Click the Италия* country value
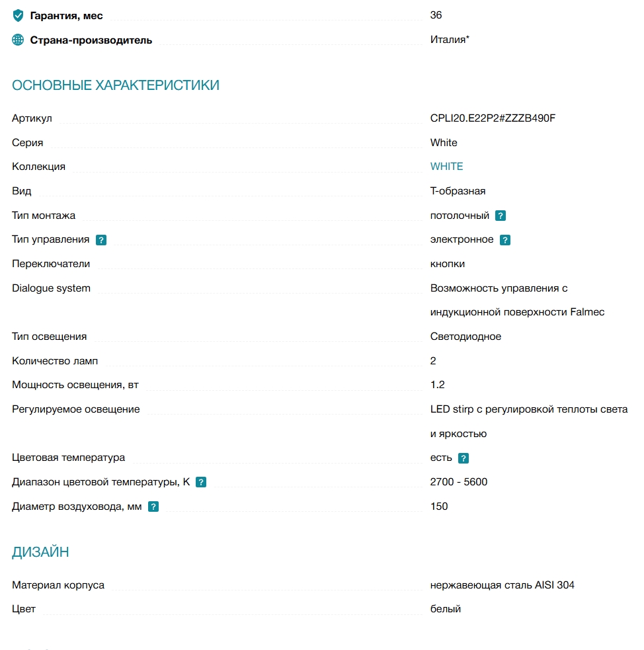 tap(450, 40)
